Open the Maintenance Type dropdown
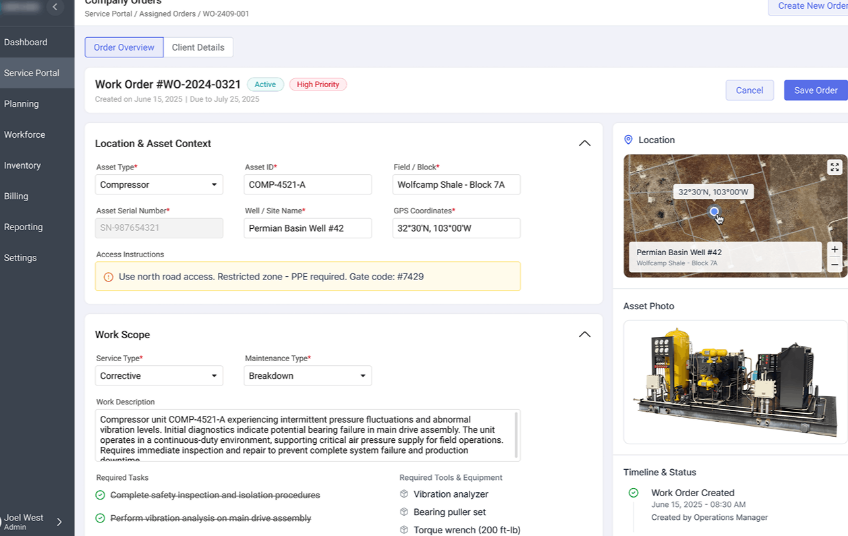 (x=308, y=375)
